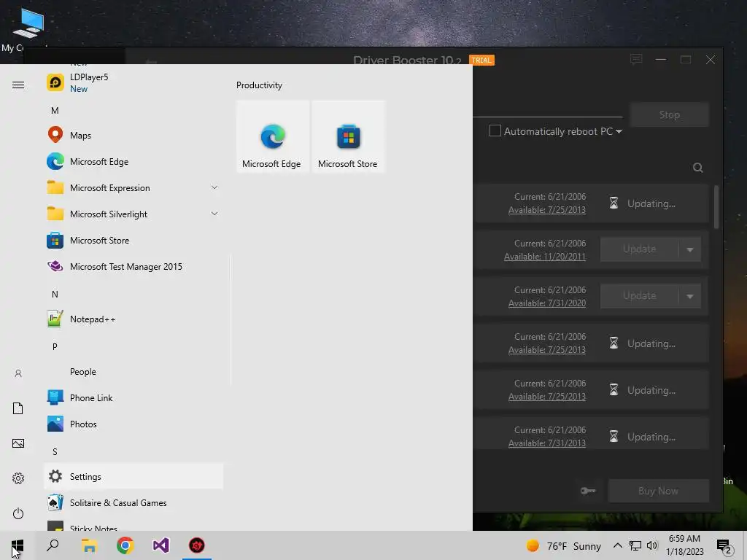Open Pictures from the Start rail

click(x=18, y=443)
